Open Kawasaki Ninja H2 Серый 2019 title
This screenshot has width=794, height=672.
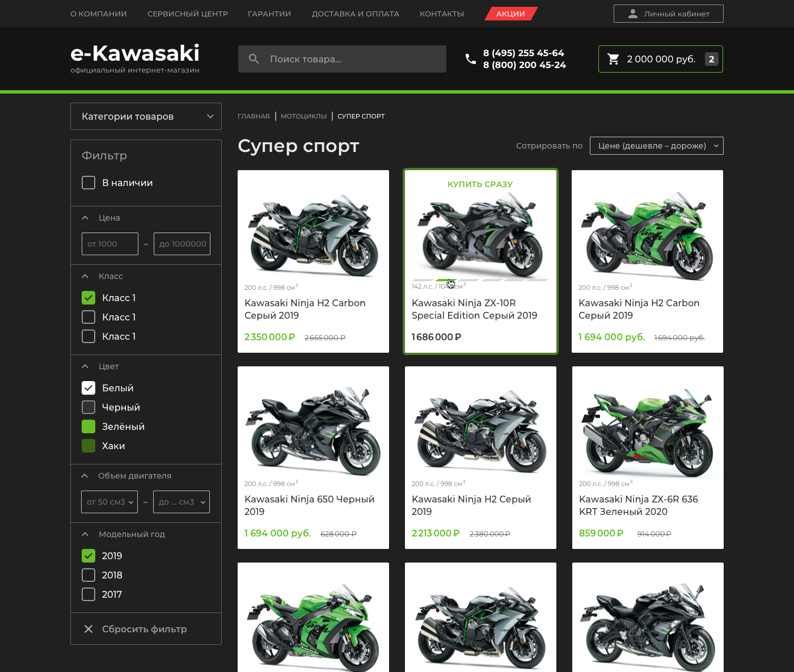(x=471, y=505)
